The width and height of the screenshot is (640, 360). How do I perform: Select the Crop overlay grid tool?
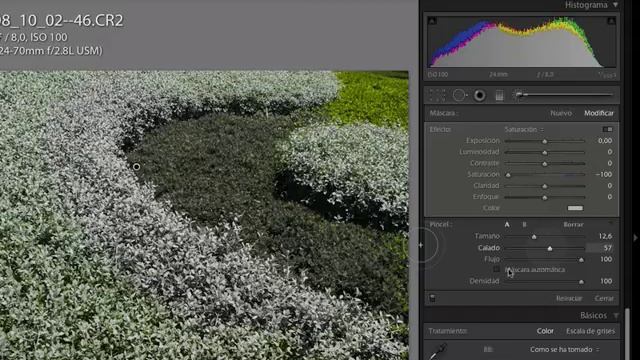click(437, 95)
